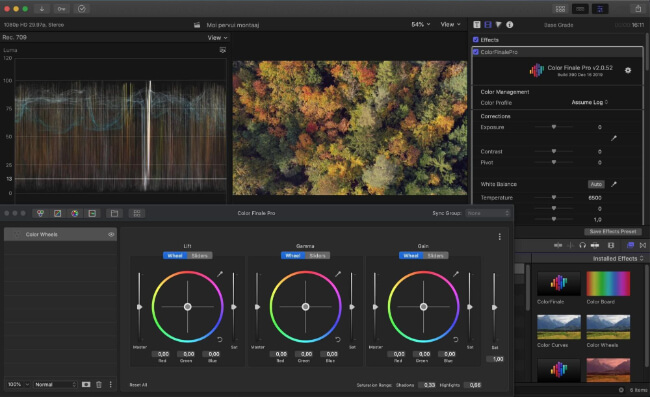Select the Color Board effect thumbnail
Viewport: 650px width, 397px height.
pyautogui.click(x=608, y=283)
